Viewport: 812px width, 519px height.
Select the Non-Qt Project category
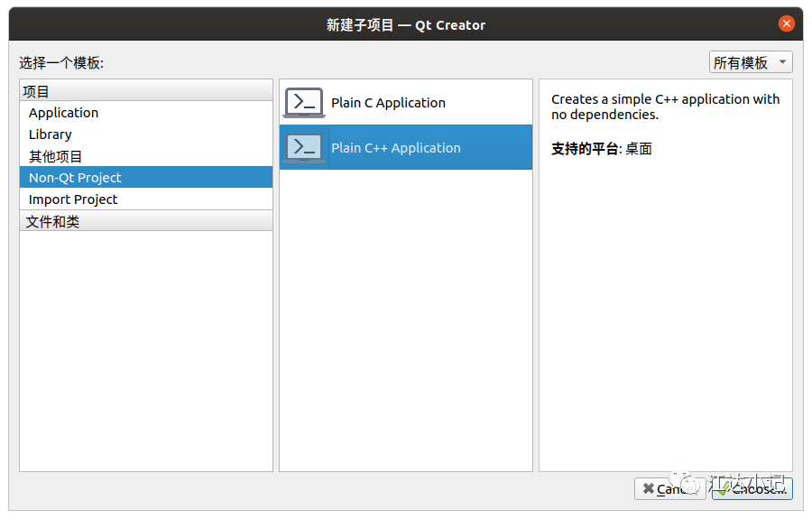(146, 178)
